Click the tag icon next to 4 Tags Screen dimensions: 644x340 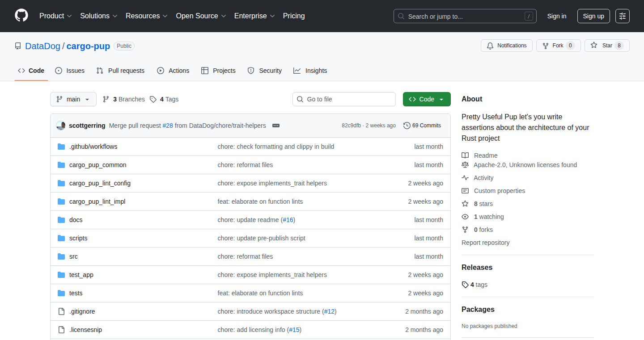click(153, 99)
